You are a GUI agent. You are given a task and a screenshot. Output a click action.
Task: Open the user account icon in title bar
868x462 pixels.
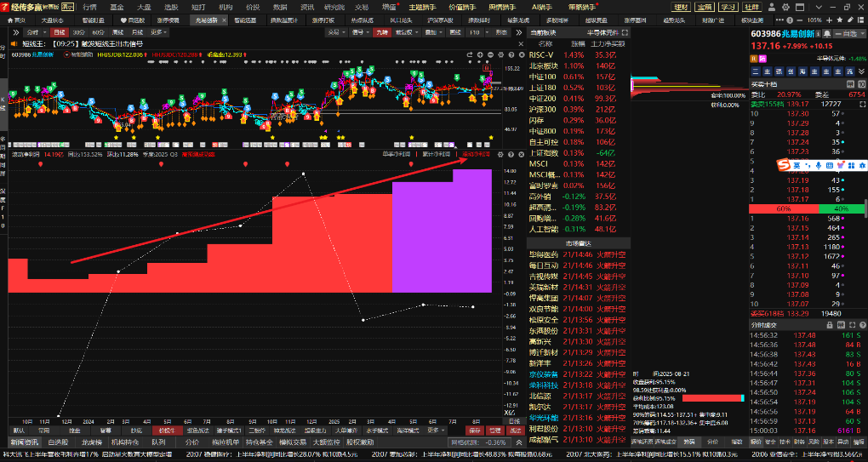(x=772, y=7)
